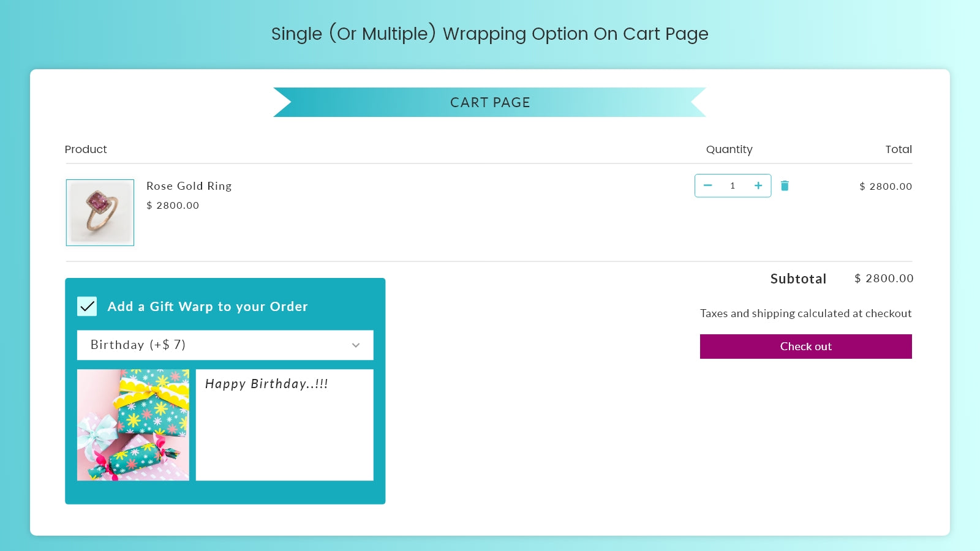This screenshot has width=980, height=551.
Task: Click the plus stepper in the Quantity column
Action: (758, 186)
